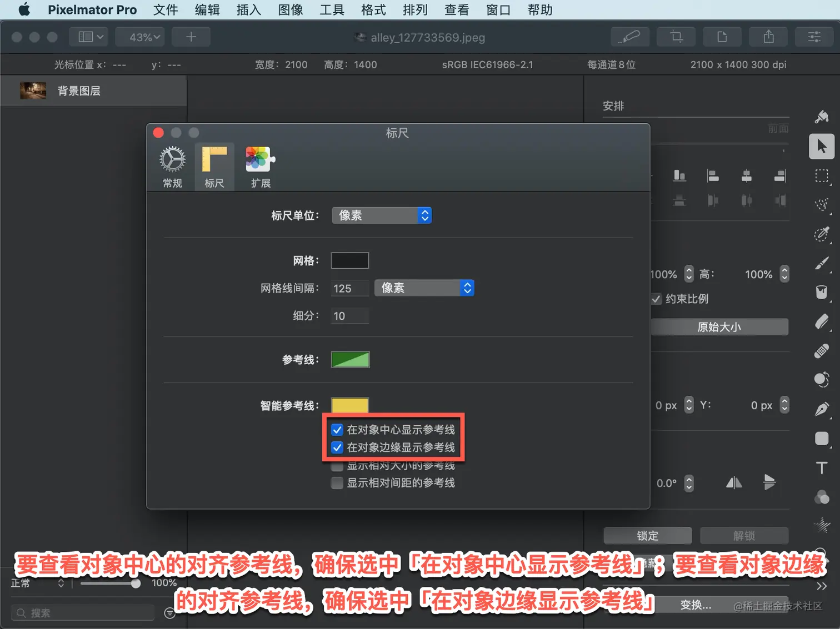Open the sidebar view options dropdown
Screen dimensions: 840x629
coord(89,37)
